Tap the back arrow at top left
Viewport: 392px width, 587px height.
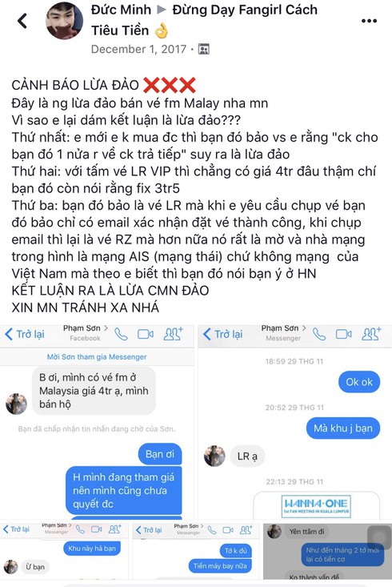(x=22, y=21)
